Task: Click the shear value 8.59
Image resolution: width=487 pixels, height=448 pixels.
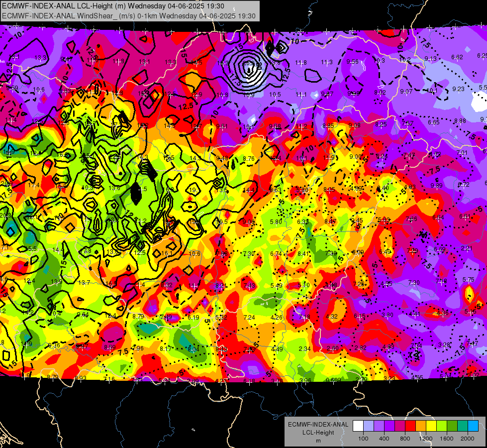Action: pos(110,347)
